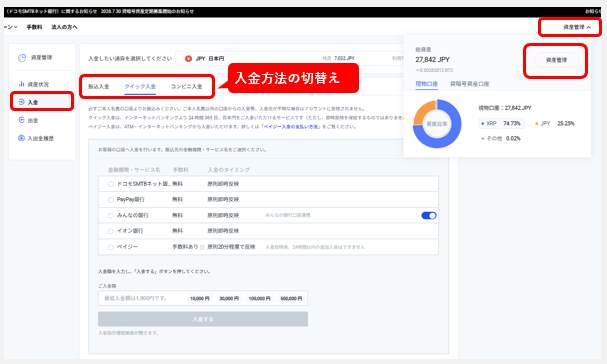Click the orange JPY segment of donut chart
Image resolution: width=607 pixels, height=364 pixels.
click(x=422, y=110)
